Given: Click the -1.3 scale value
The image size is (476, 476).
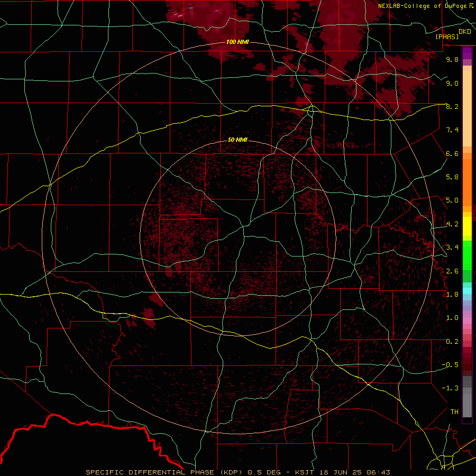Looking at the screenshot, I should click(450, 388).
